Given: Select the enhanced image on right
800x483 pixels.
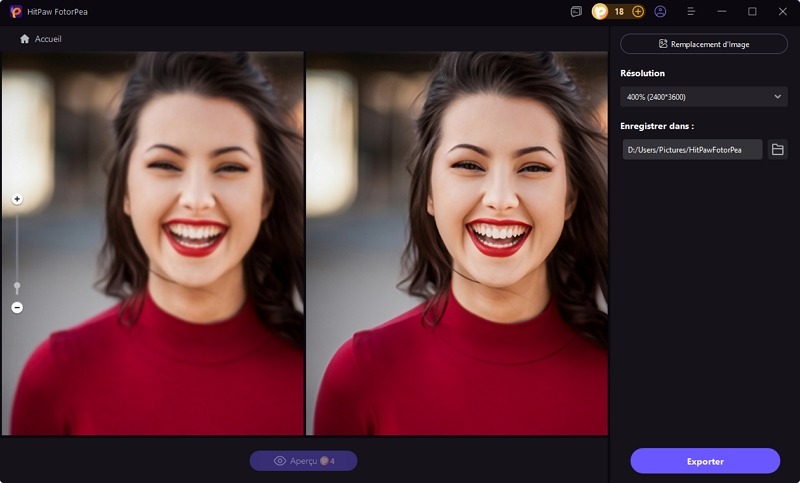Looking at the screenshot, I should click(x=457, y=243).
